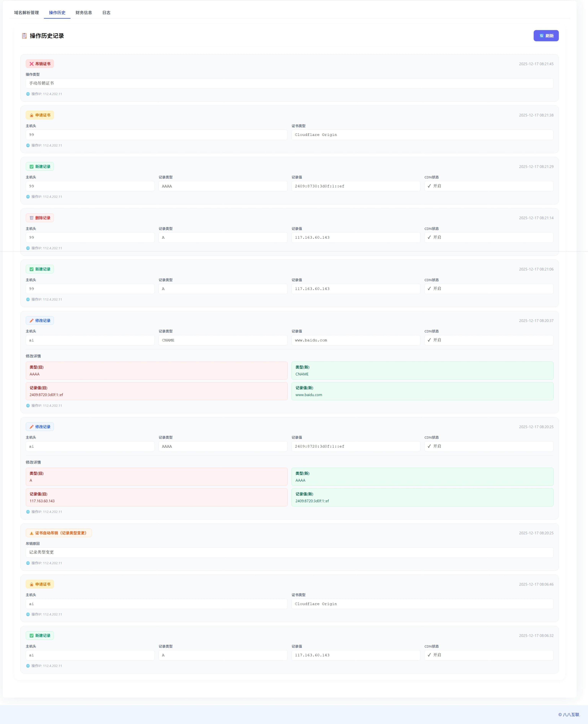The image size is (588, 724).
Task: Click the clipboard icon beside 操作历史记录
Action: 24,36
